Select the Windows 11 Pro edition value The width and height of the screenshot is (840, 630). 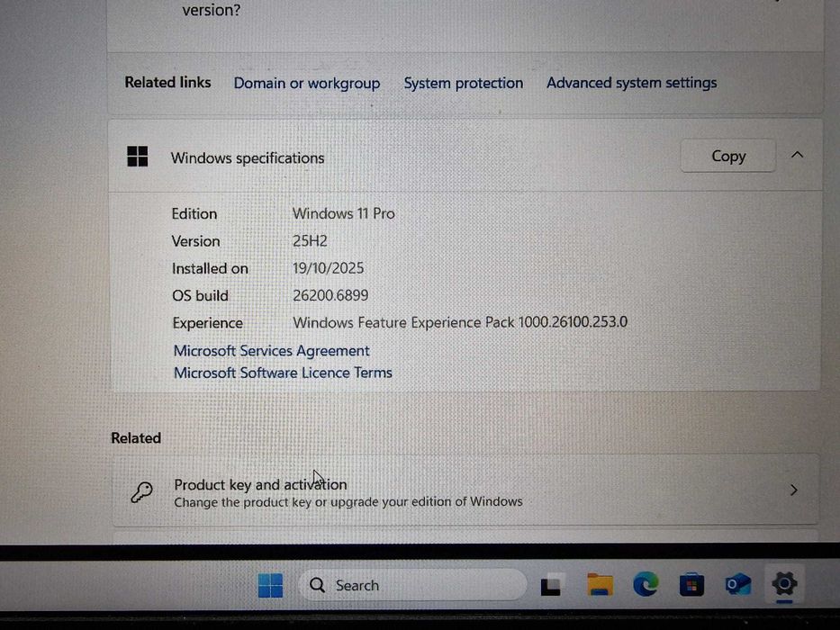tap(343, 213)
